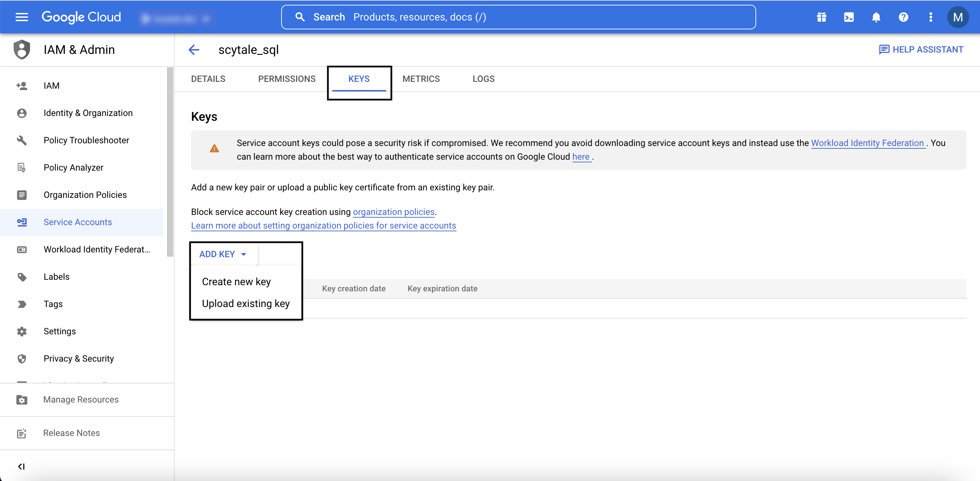Open Organization Policies
Image resolution: width=980 pixels, height=481 pixels.
[x=82, y=195]
